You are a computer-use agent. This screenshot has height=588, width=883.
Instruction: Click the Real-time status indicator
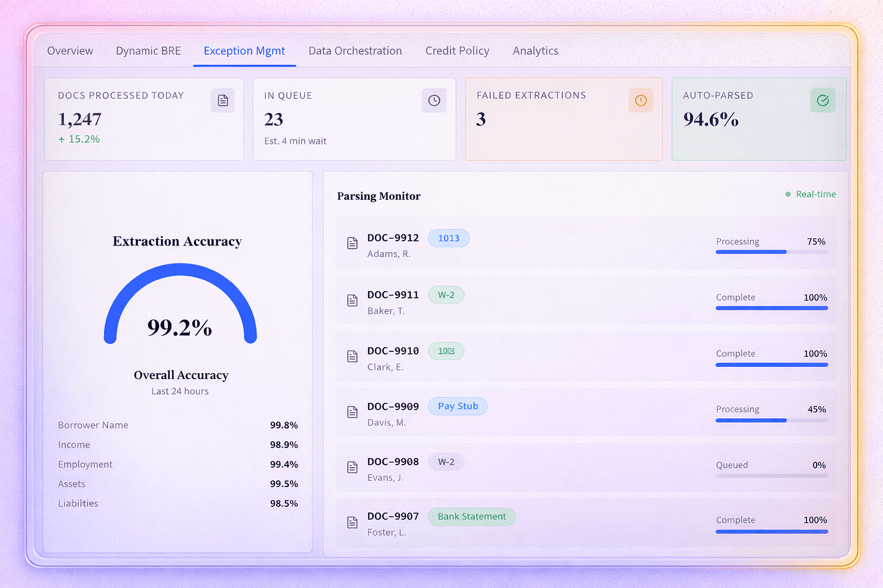coord(810,194)
